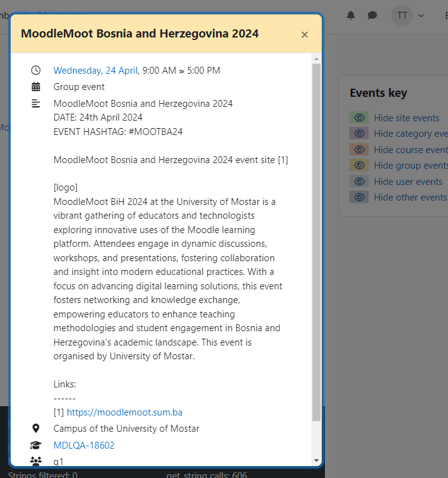Click the location pin icon
Viewport: 448px width, 478px height.
click(36, 428)
